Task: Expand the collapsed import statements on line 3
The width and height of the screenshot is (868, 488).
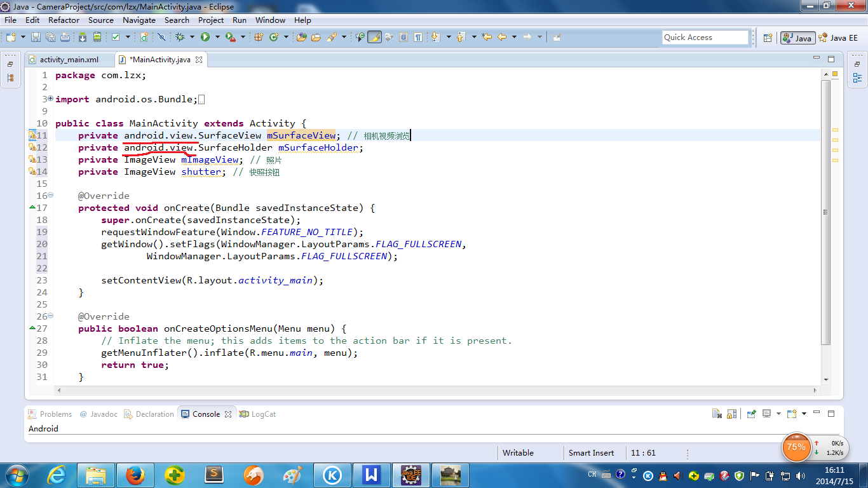Action: [50, 99]
